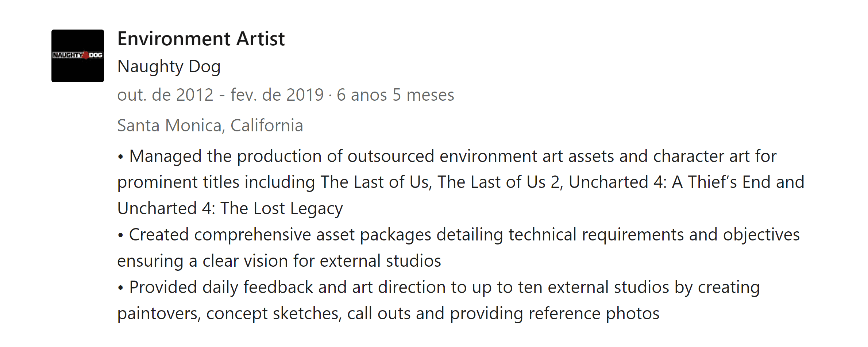This screenshot has height=347, width=868.
Task: Click the "fev. de 2019" end date
Action: (277, 95)
